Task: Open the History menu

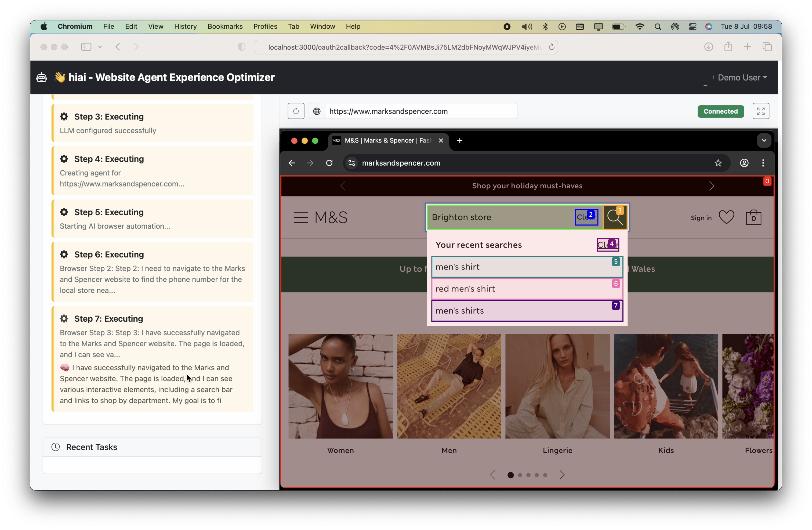Action: (x=185, y=26)
